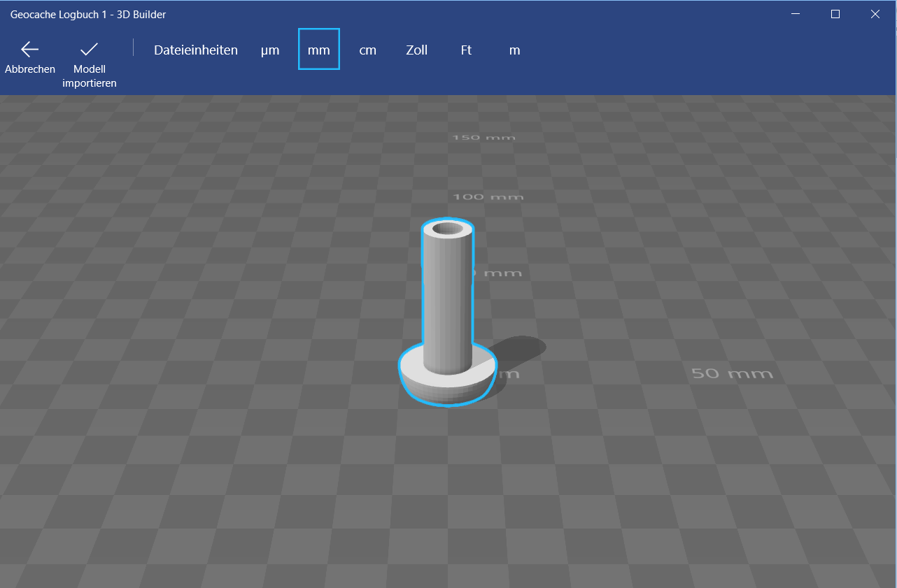Click the 150 mm grid label
Screen dimensions: 897x588
tap(484, 137)
